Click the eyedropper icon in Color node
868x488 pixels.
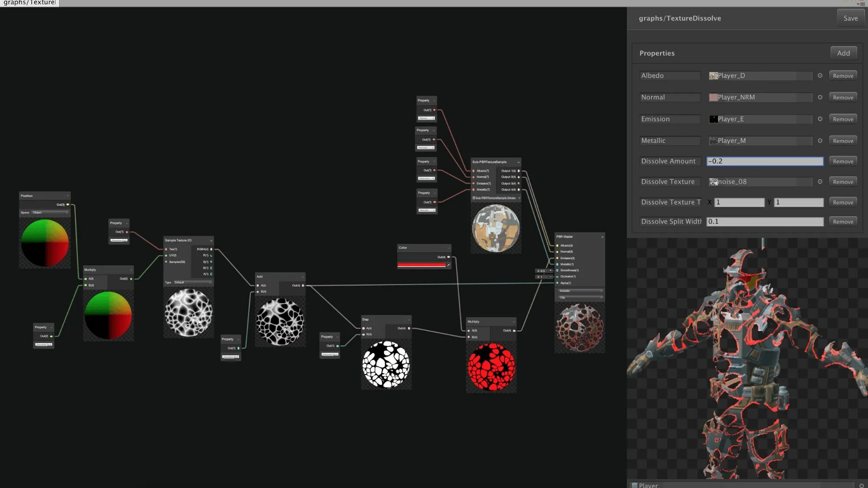click(449, 265)
